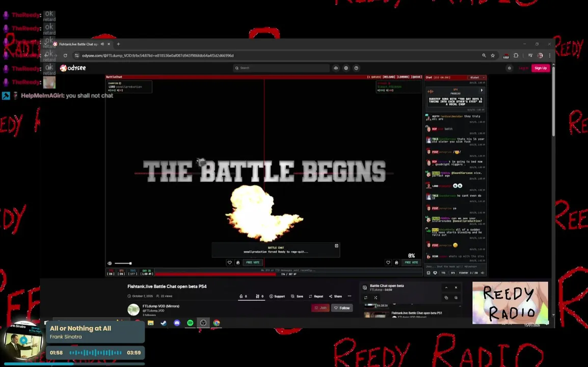Repost the video
Viewport: 588px width, 367px height.
click(x=316, y=296)
